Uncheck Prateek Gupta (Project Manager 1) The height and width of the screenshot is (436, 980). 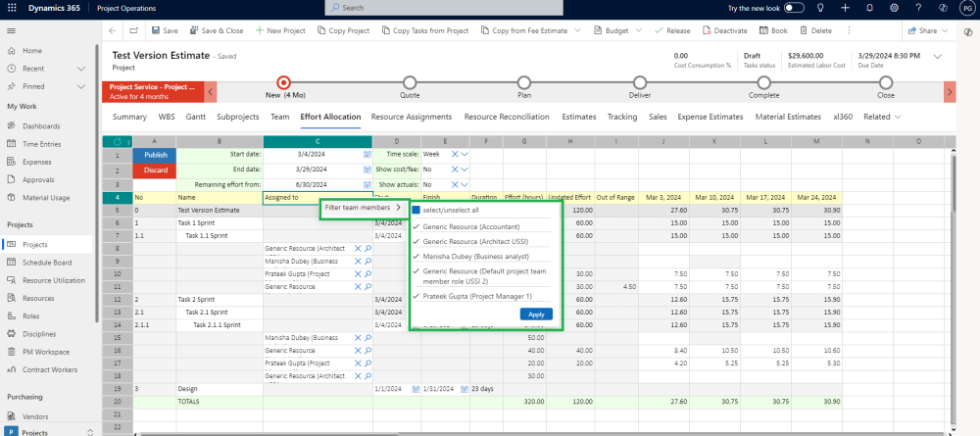416,296
